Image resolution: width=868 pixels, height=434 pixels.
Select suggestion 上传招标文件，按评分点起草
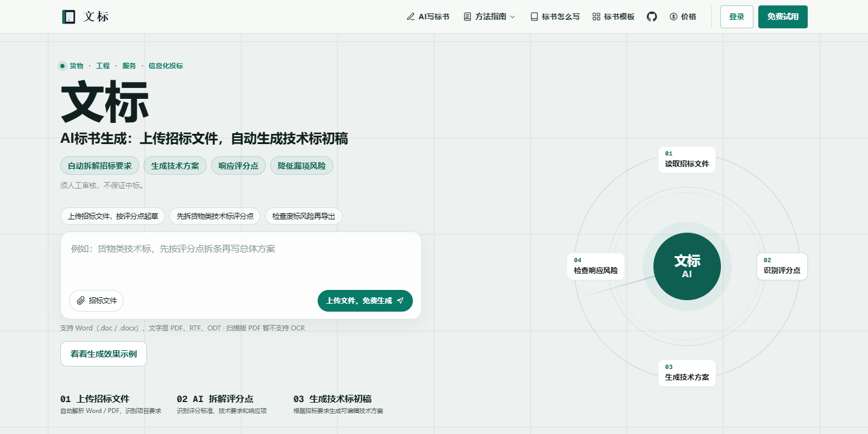113,216
